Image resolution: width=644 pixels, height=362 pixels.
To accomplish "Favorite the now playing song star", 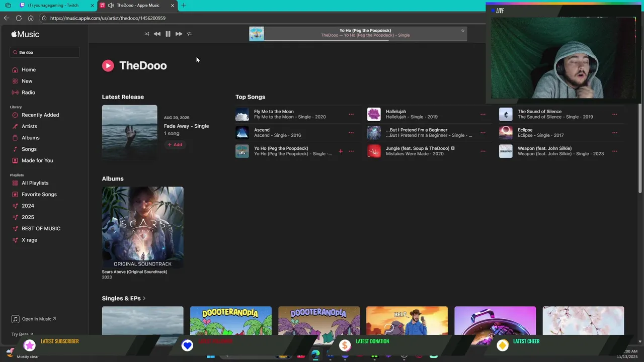I will click(463, 31).
